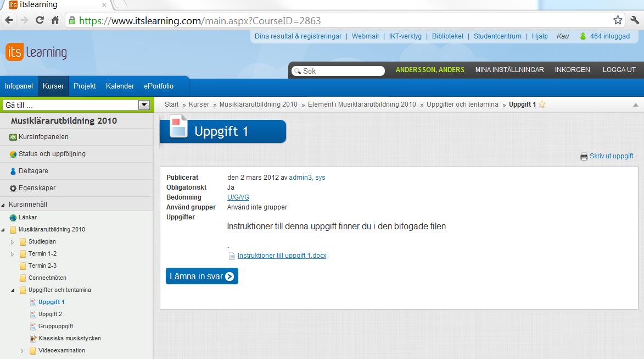Click the Lämna in svar button
The width and height of the screenshot is (644, 359).
pos(202,277)
